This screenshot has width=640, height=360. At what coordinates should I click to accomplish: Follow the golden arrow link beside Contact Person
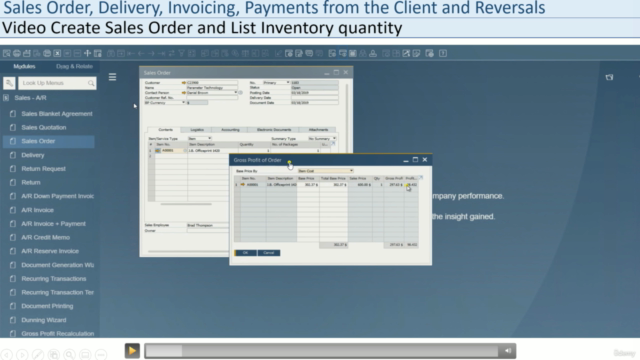point(184,93)
